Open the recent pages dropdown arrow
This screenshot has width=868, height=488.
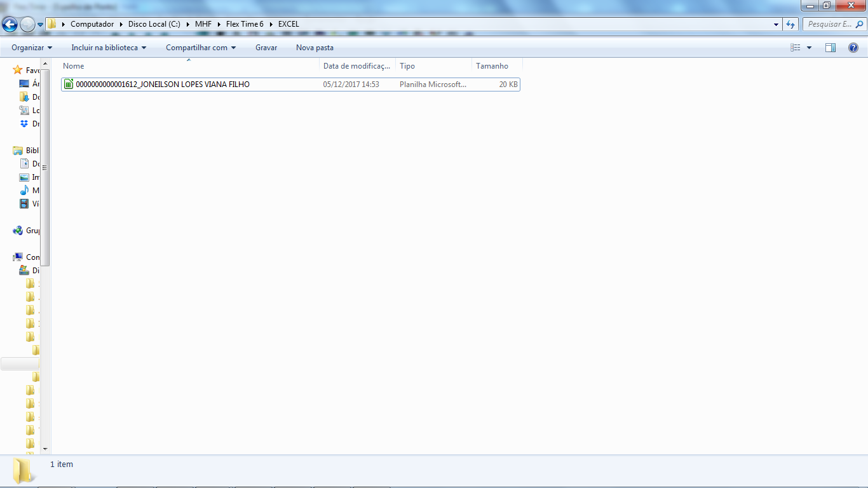point(40,25)
